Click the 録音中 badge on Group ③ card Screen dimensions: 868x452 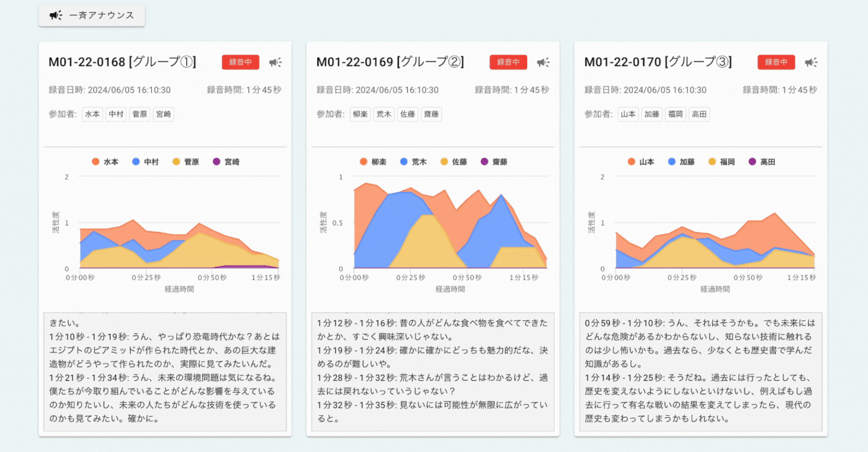point(776,62)
